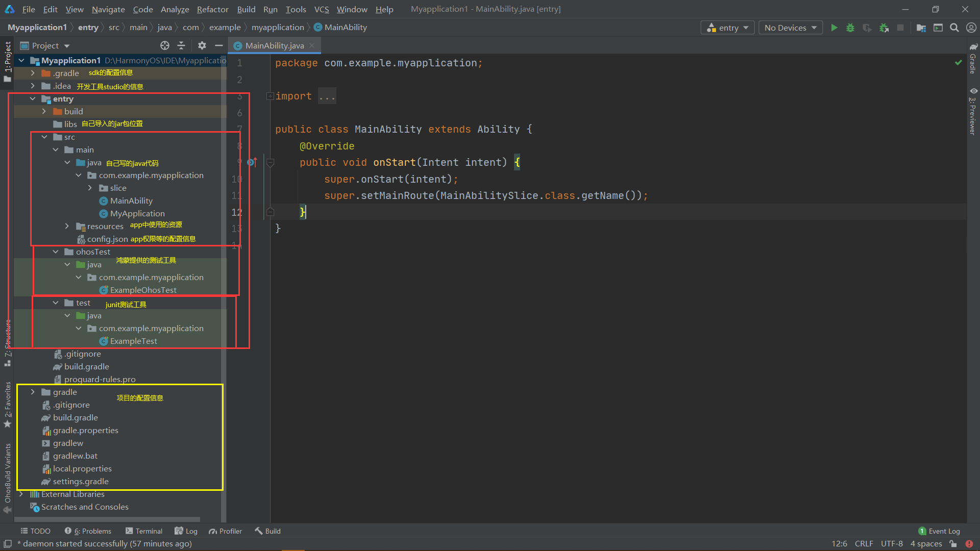Image resolution: width=980 pixels, height=551 pixels.
Task: Click the Debug bug icon in toolbar
Action: point(850,28)
